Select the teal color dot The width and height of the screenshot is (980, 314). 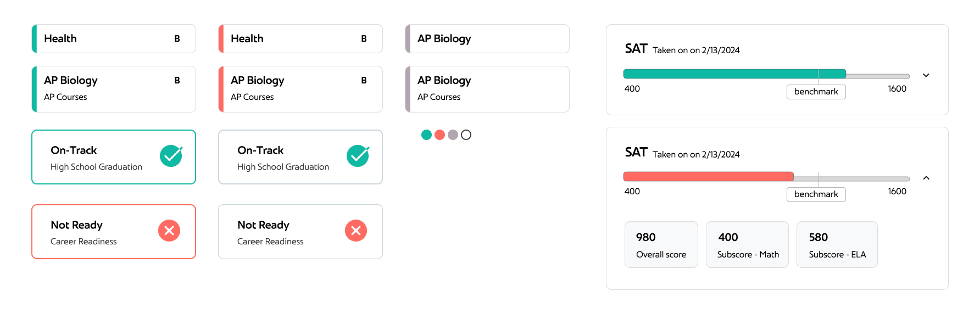[x=426, y=134]
